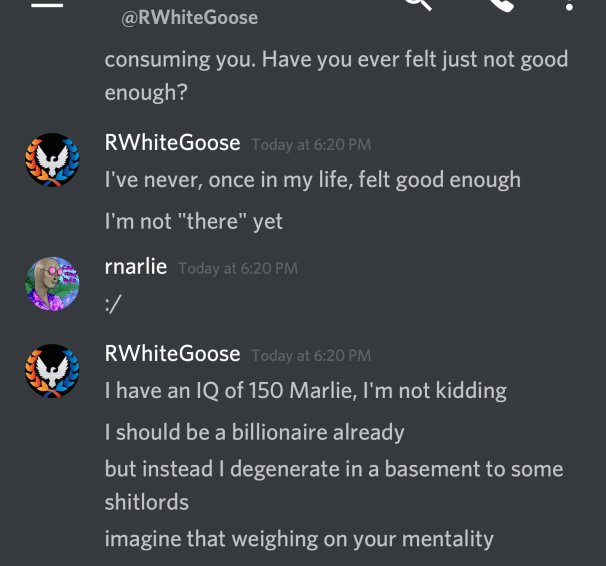Select the RWhiteGoose username above "I've never" message
606x566 pixels.
coord(172,143)
